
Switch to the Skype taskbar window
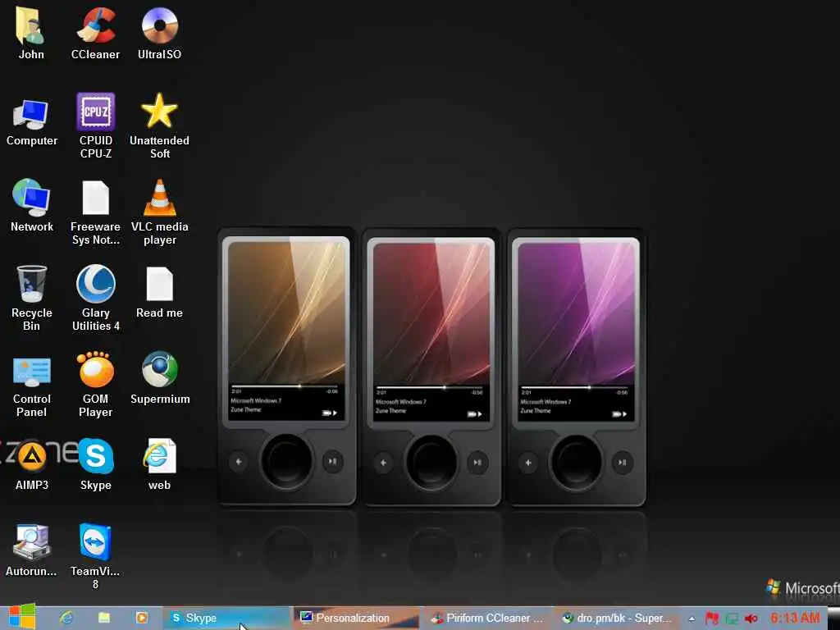pyautogui.click(x=226, y=619)
